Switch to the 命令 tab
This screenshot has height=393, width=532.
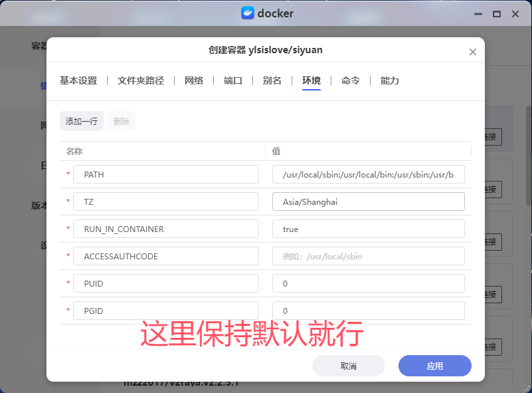point(351,80)
